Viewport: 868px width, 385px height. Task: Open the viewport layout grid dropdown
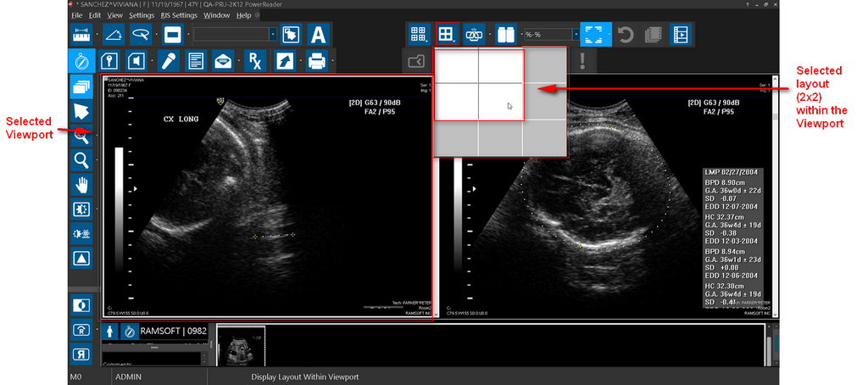(x=446, y=34)
